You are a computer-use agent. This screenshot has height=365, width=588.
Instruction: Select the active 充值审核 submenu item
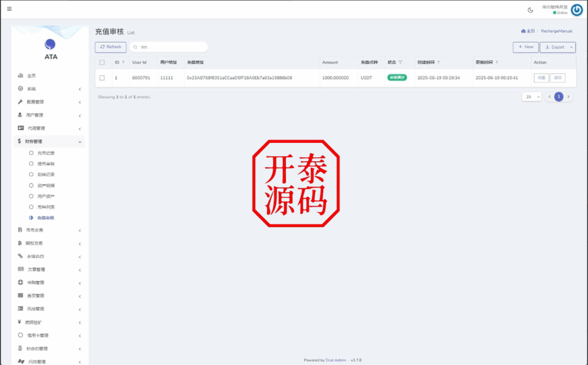point(45,218)
